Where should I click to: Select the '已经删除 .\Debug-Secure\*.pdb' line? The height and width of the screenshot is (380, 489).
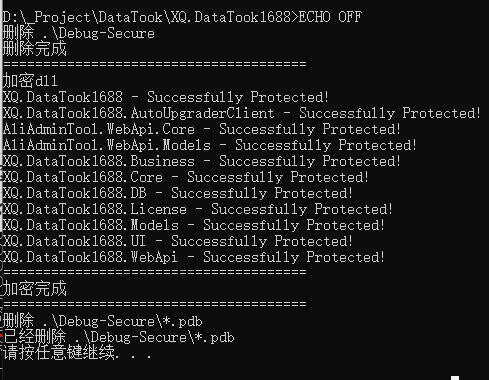[x=119, y=337]
